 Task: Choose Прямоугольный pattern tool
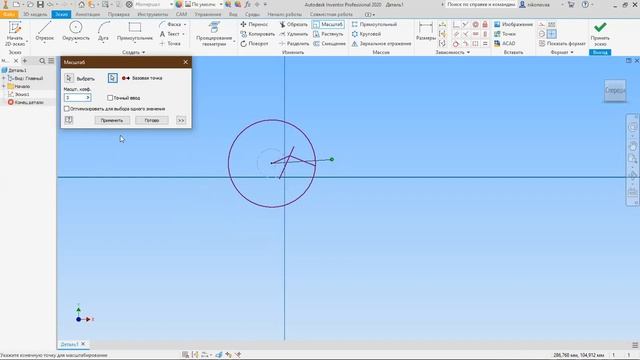tap(374, 24)
